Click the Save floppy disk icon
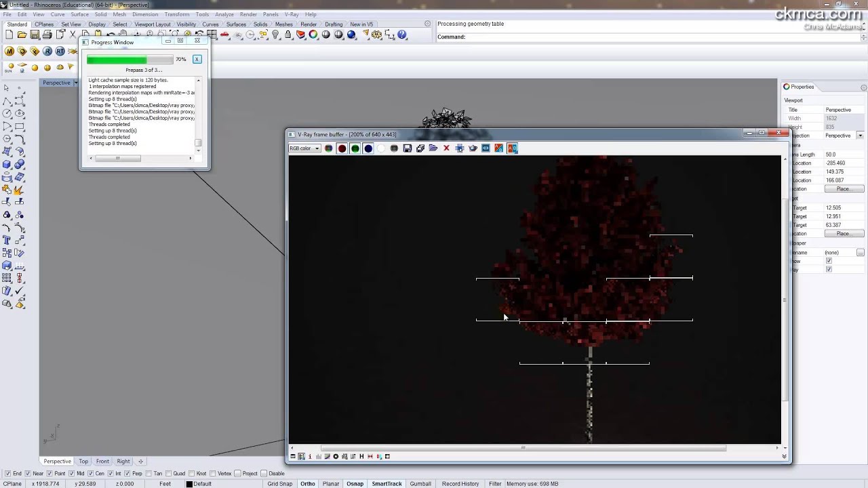The height and width of the screenshot is (488, 868). tap(35, 35)
